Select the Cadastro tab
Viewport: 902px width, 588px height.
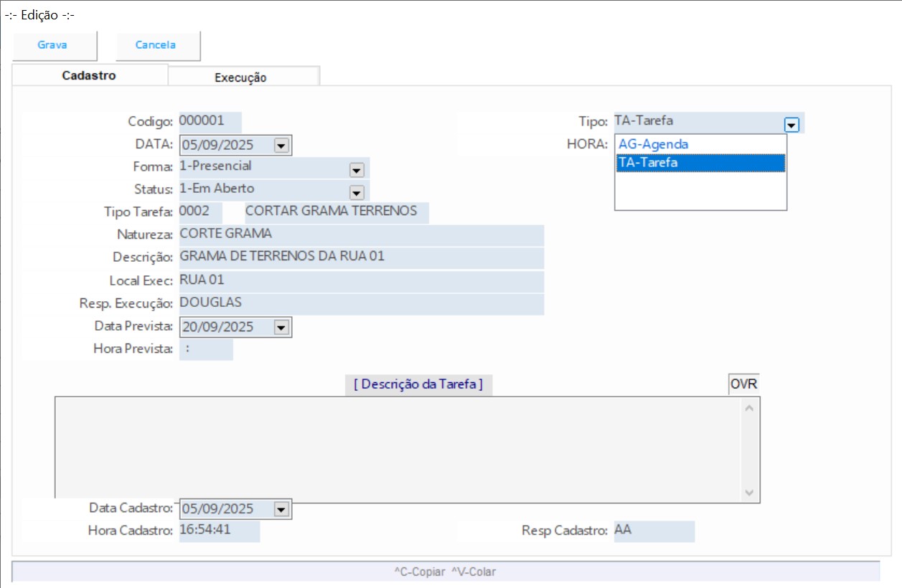[89, 75]
